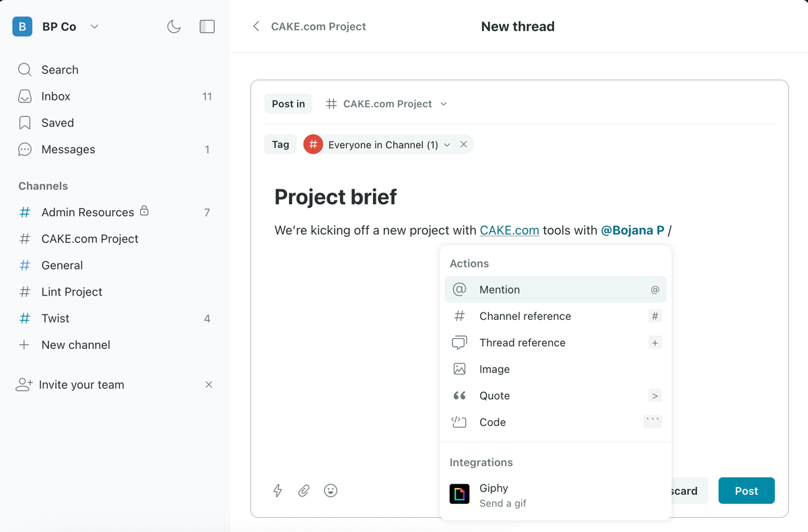
Task: Choose Mention from Actions menu
Action: pyautogui.click(x=555, y=290)
